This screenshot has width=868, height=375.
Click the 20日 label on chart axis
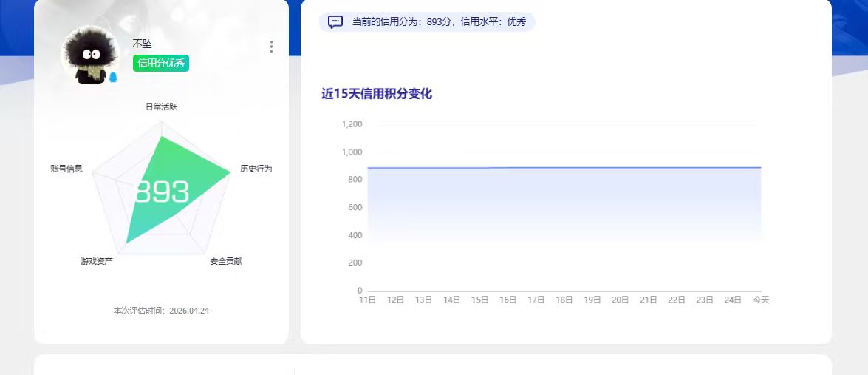[x=621, y=300]
